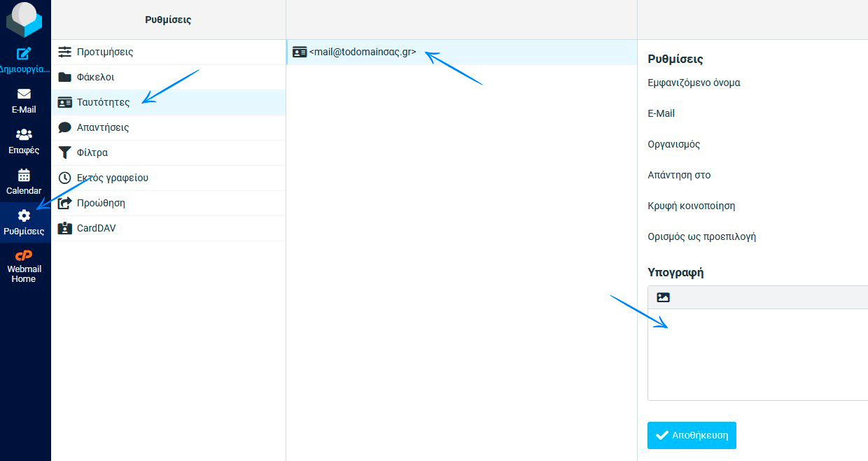
Task: Click the Roundcube logo icon
Action: pos(24,20)
